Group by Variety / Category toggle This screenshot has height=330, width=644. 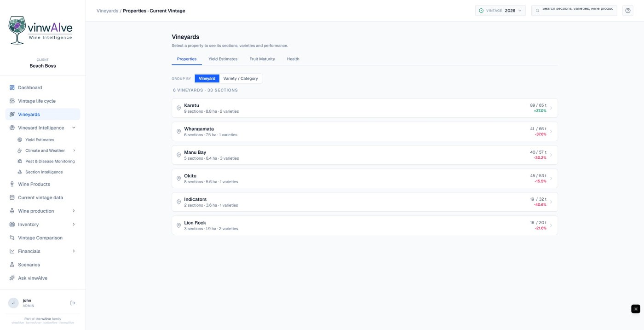point(241,79)
